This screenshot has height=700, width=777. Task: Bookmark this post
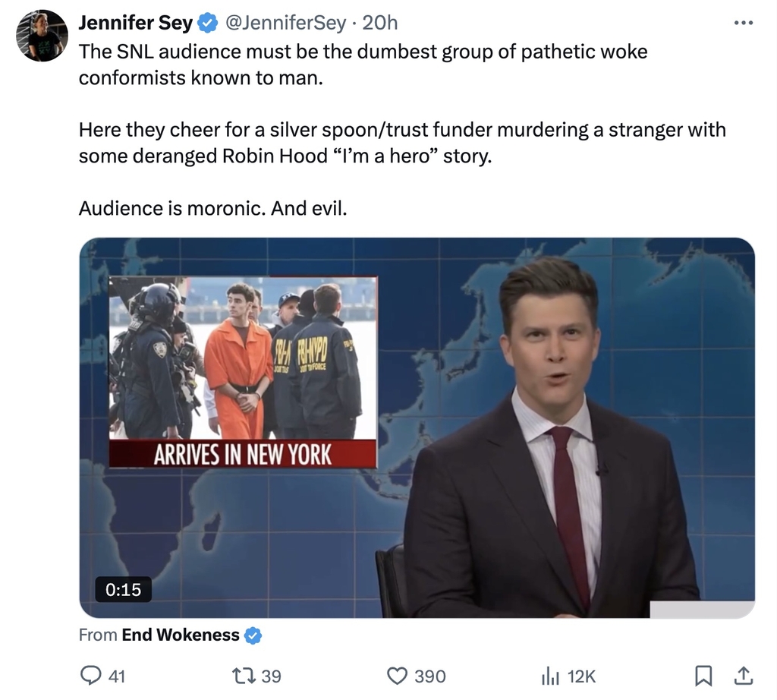click(x=703, y=676)
